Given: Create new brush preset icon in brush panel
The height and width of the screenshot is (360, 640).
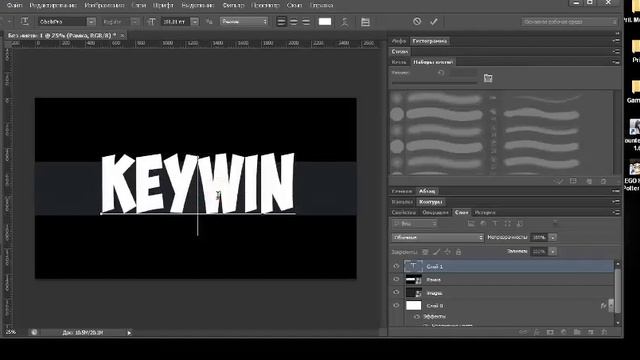Looking at the screenshot, I should [x=589, y=181].
